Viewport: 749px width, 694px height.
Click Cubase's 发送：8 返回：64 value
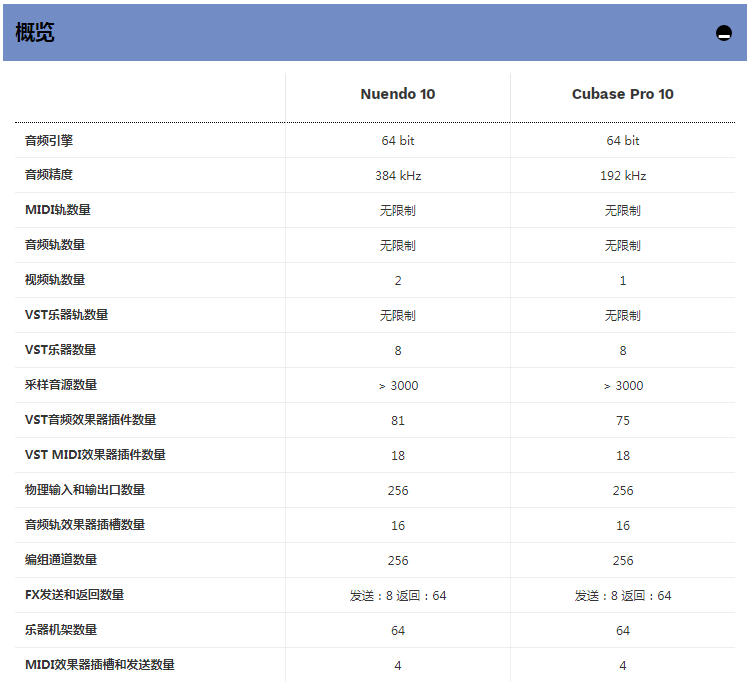[x=623, y=596]
